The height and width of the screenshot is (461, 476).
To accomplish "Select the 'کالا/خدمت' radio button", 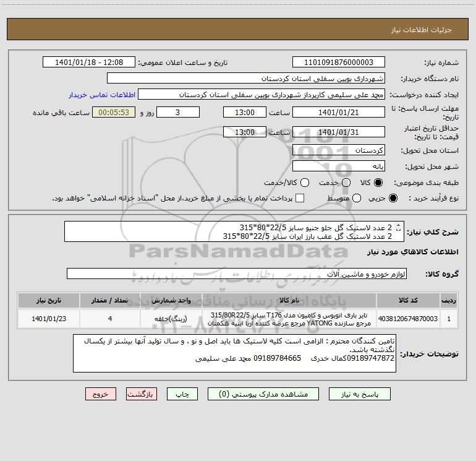I will (x=305, y=183).
